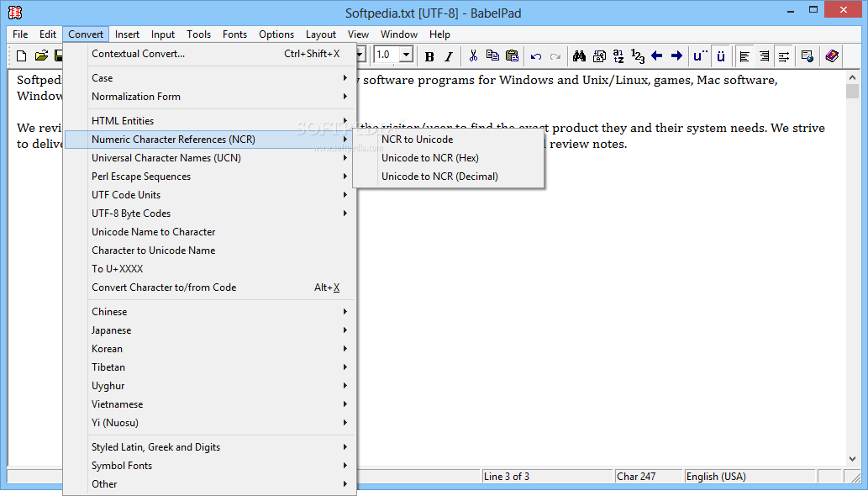Click the Paste clipboard icon

(x=513, y=56)
